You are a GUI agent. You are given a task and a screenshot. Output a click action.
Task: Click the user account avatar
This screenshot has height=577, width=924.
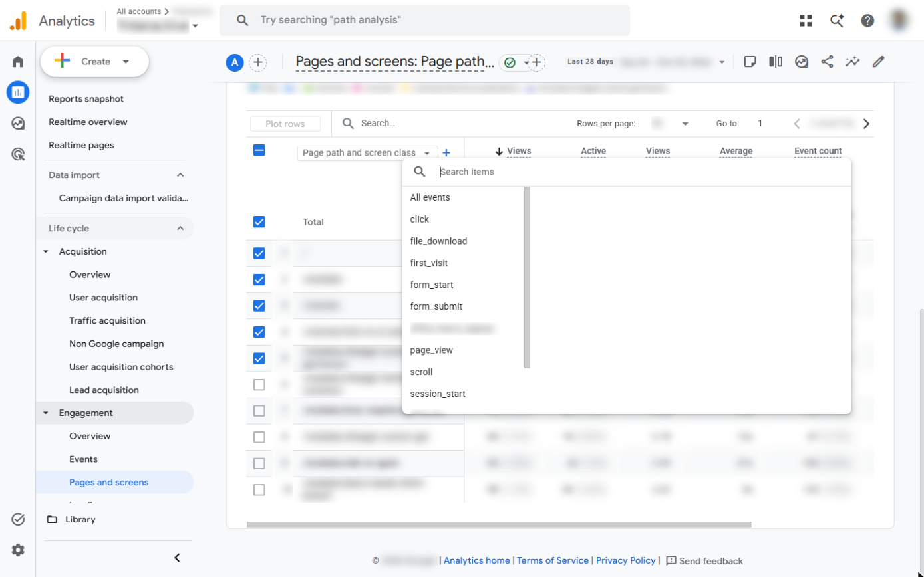(x=899, y=21)
